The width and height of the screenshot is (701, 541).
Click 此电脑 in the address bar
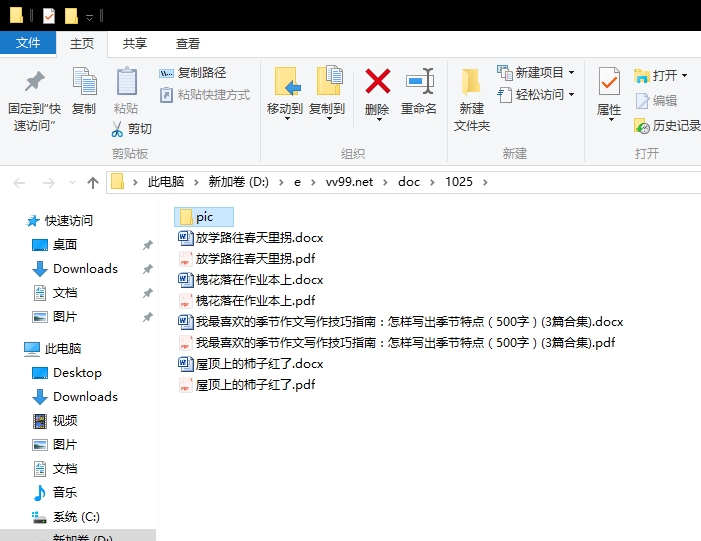(166, 182)
